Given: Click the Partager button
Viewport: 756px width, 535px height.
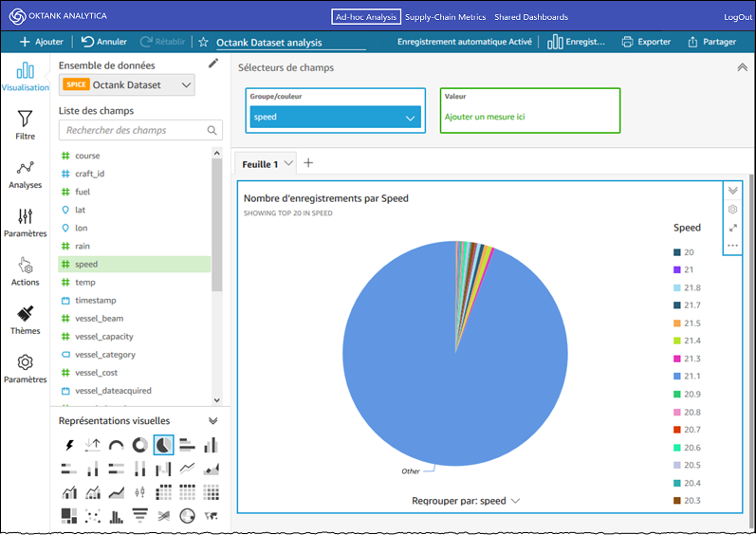Looking at the screenshot, I should pyautogui.click(x=711, y=42).
